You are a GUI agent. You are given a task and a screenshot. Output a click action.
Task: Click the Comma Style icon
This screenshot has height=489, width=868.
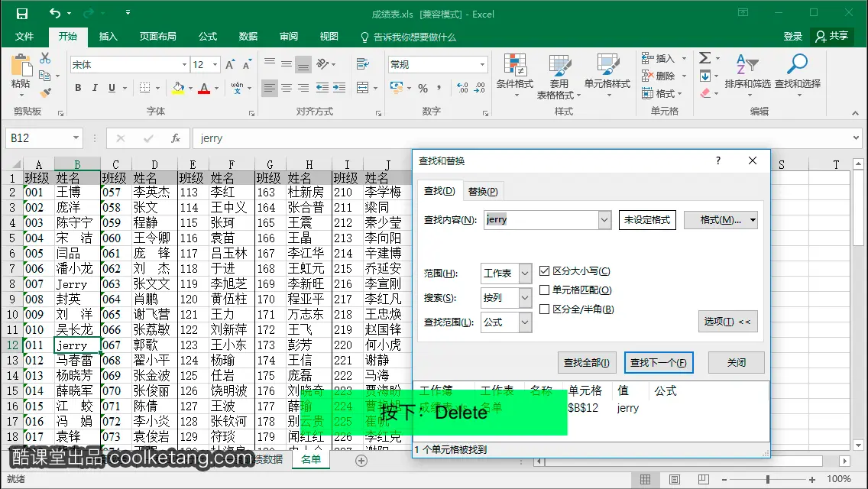[439, 88]
